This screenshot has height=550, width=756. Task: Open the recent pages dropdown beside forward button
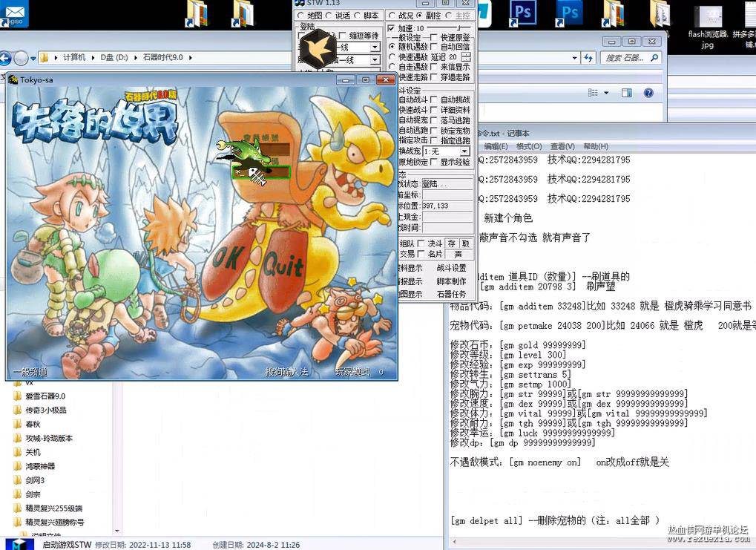(x=33, y=59)
